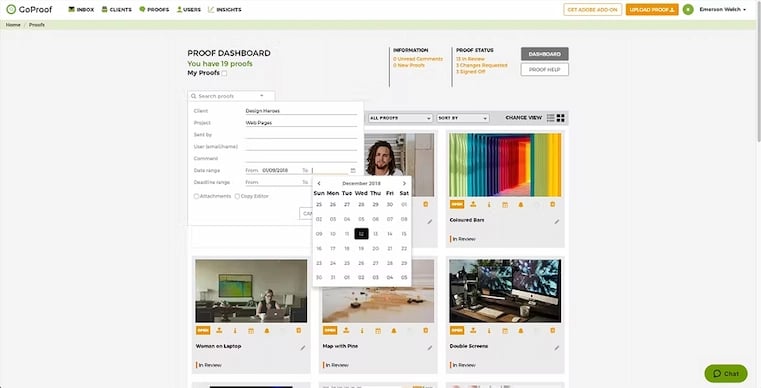Image resolution: width=761 pixels, height=388 pixels.
Task: Tick the My Proofs checkbox
Action: pos(224,73)
